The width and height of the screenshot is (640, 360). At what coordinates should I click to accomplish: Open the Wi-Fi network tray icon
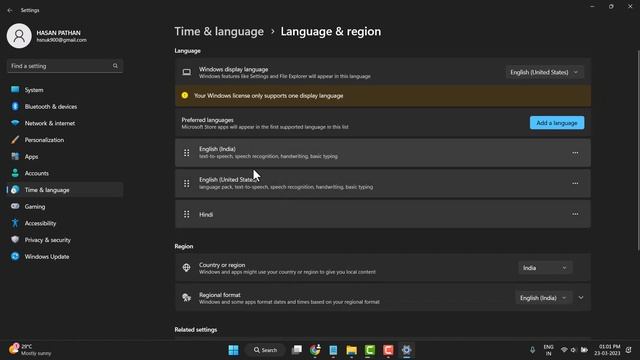tap(564, 350)
